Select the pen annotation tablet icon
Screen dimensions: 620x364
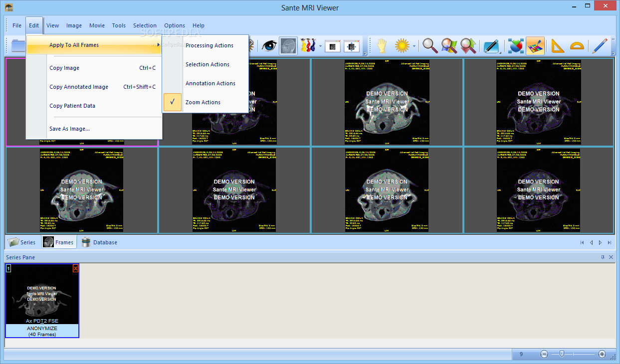[492, 46]
